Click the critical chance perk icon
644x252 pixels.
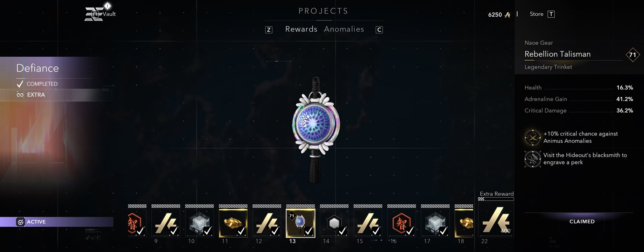point(533,137)
